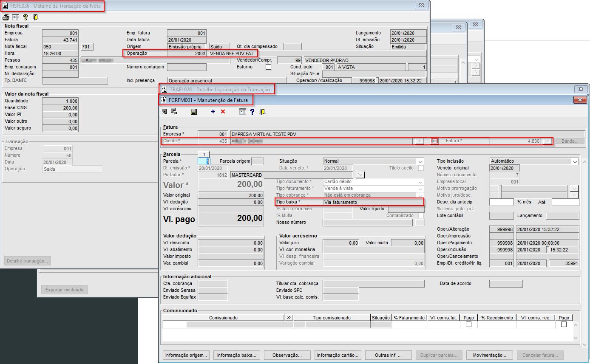Expand the Tipo documento Cartão débito dropdown
This screenshot has height=364, width=590.
pos(420,182)
